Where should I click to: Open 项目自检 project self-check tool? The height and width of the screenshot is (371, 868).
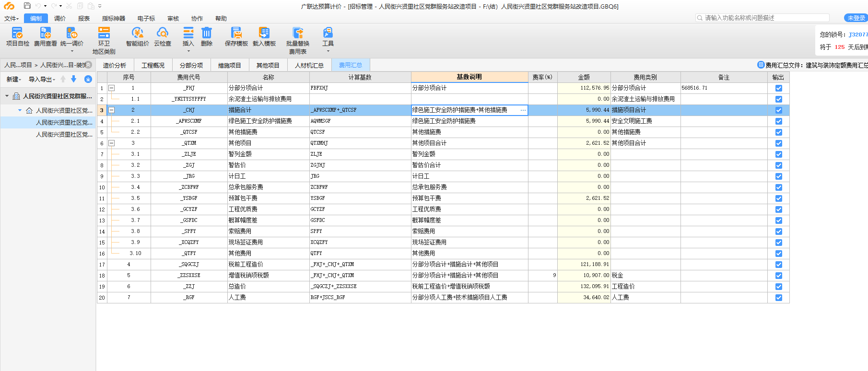point(17,36)
